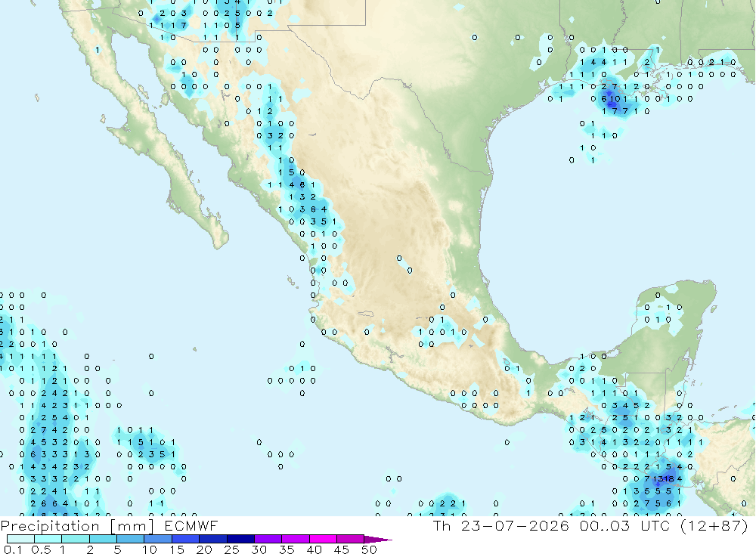756x554 pixels.
Task: Click the "1318" precipitation value over Central America
Action: 664,478
